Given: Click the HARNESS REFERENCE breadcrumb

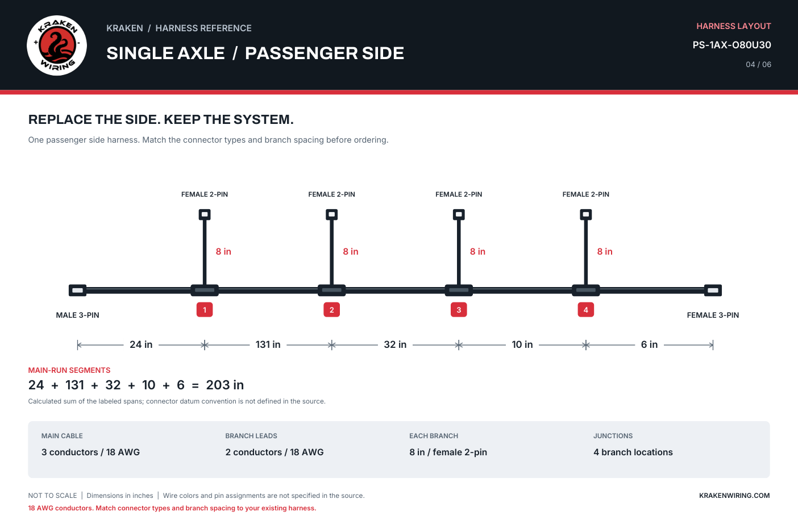Looking at the screenshot, I should point(203,28).
